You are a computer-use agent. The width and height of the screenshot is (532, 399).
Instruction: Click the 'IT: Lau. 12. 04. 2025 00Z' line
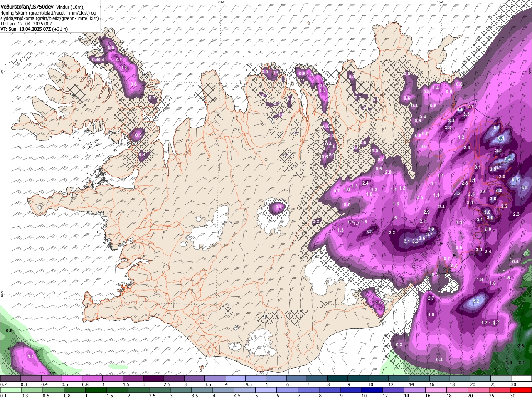pyautogui.click(x=26, y=24)
